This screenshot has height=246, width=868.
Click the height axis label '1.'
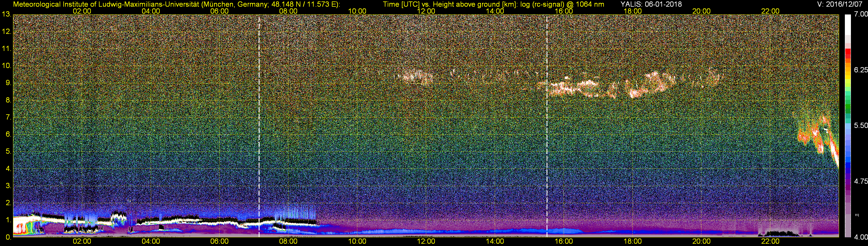(8, 221)
